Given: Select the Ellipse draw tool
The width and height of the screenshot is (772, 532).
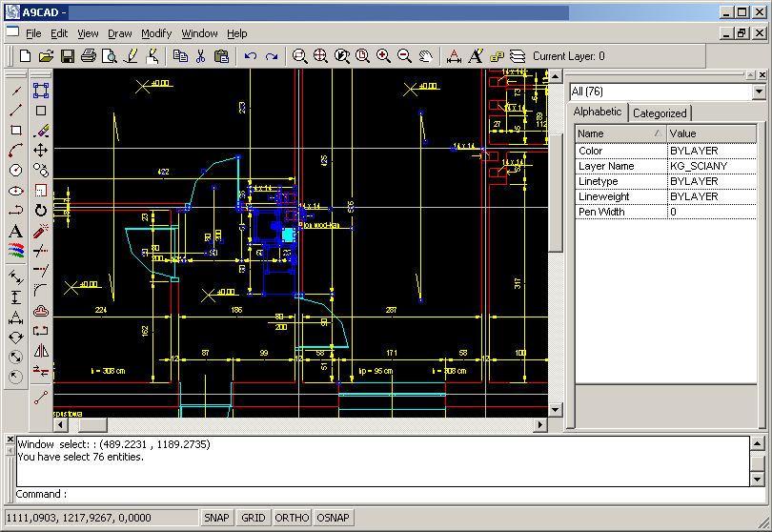Looking at the screenshot, I should point(16,191).
